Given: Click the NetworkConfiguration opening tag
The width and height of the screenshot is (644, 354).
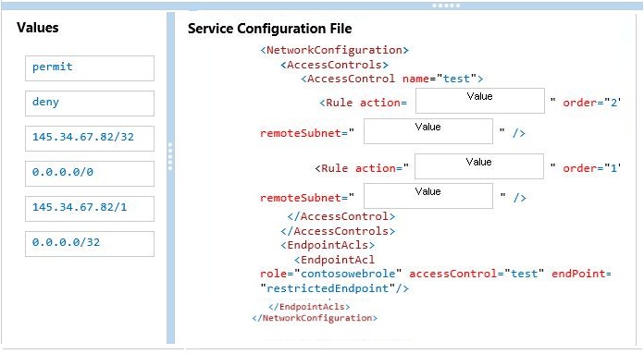Looking at the screenshot, I should pyautogui.click(x=335, y=50).
